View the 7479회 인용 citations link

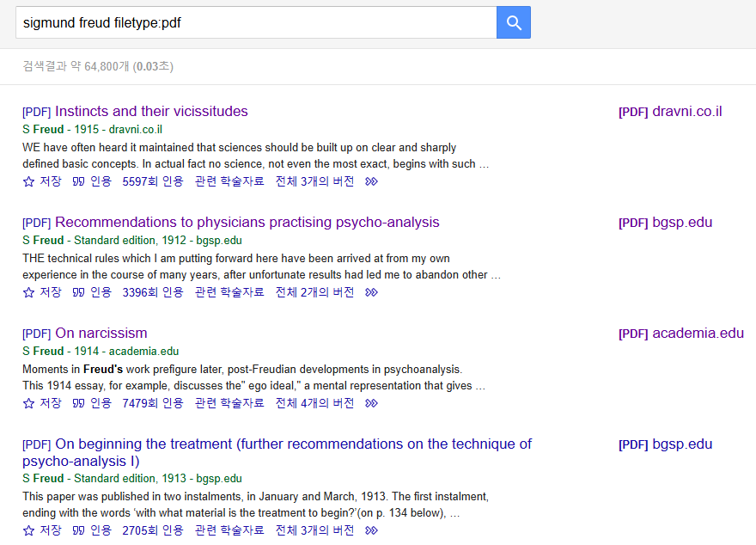(x=153, y=403)
